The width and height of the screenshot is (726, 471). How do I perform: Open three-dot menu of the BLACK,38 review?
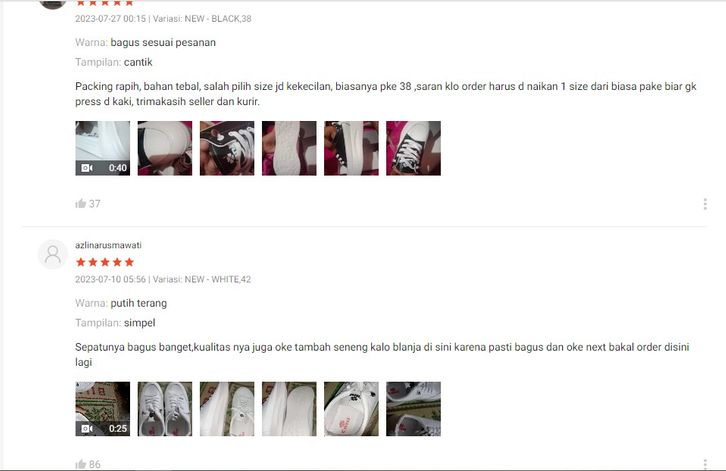point(705,204)
